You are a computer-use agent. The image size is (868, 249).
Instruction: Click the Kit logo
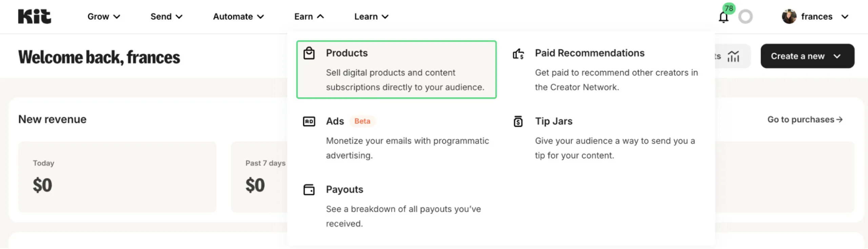click(x=35, y=16)
